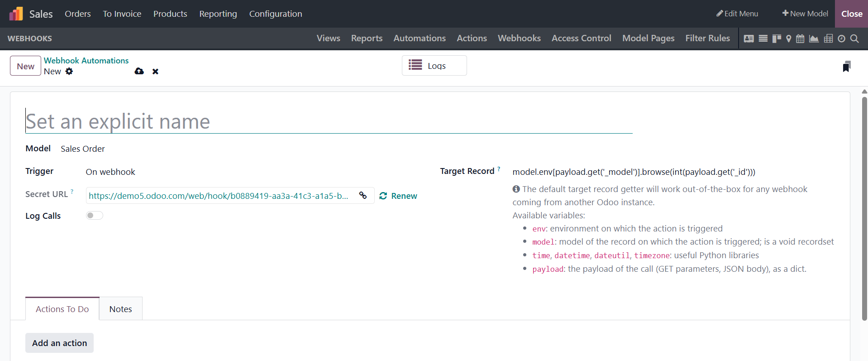Image resolution: width=868 pixels, height=361 pixels.
Task: Switch to the Notes tab
Action: tap(120, 309)
